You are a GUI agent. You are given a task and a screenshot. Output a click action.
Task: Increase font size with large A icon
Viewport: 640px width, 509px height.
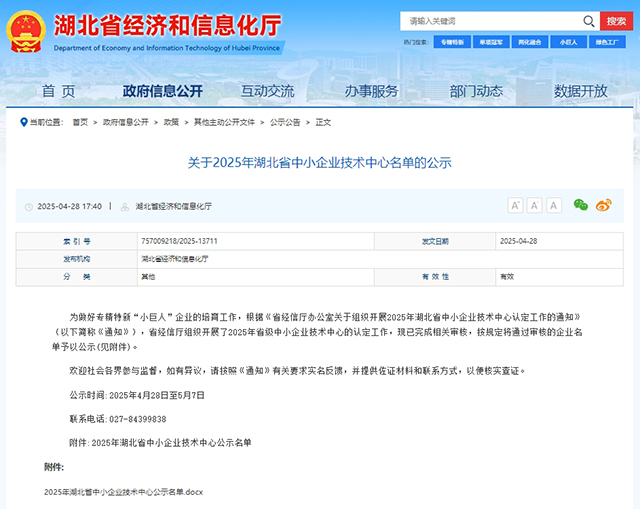coord(516,205)
